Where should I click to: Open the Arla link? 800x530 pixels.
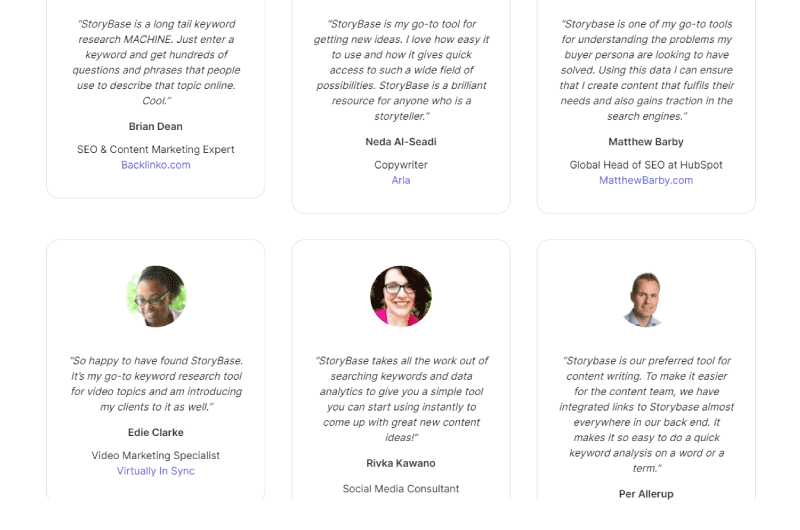click(401, 180)
